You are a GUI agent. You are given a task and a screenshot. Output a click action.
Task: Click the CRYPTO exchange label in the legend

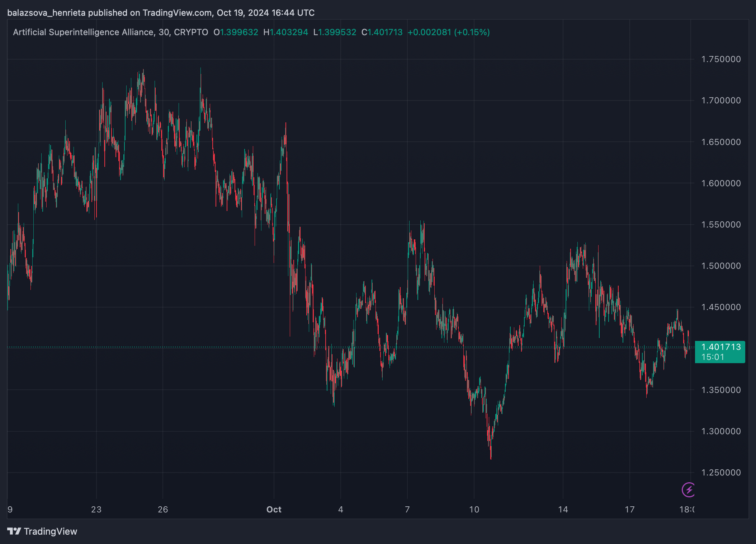[x=191, y=32]
